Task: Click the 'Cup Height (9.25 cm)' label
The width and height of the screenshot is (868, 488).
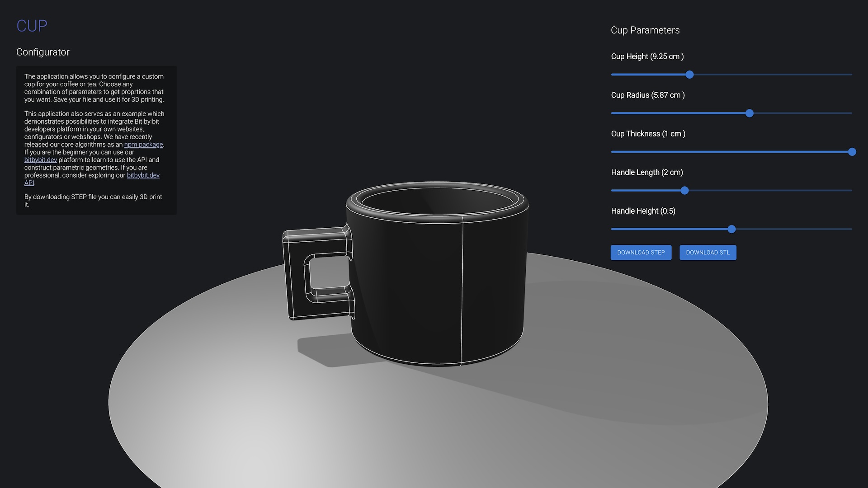Action: tap(647, 56)
